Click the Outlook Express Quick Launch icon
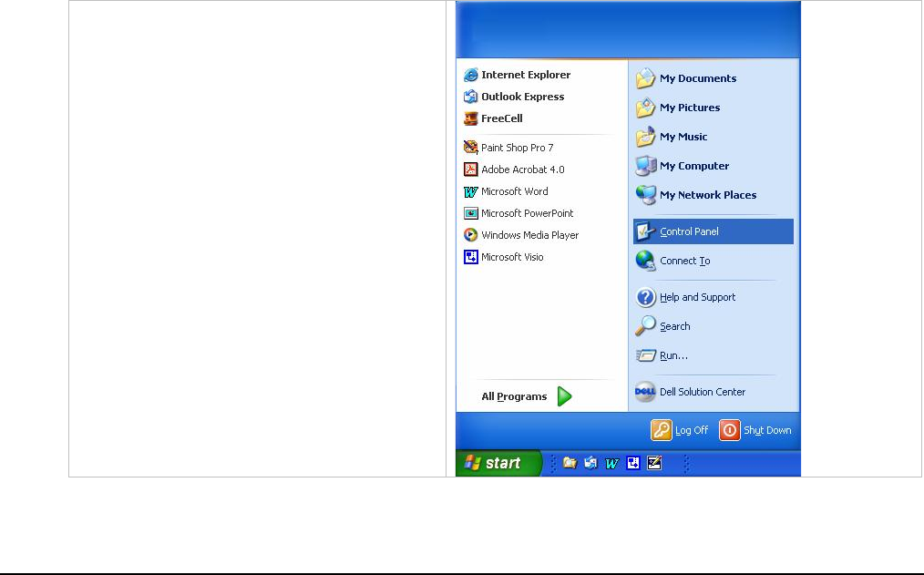This screenshot has width=924, height=575. coord(590,463)
